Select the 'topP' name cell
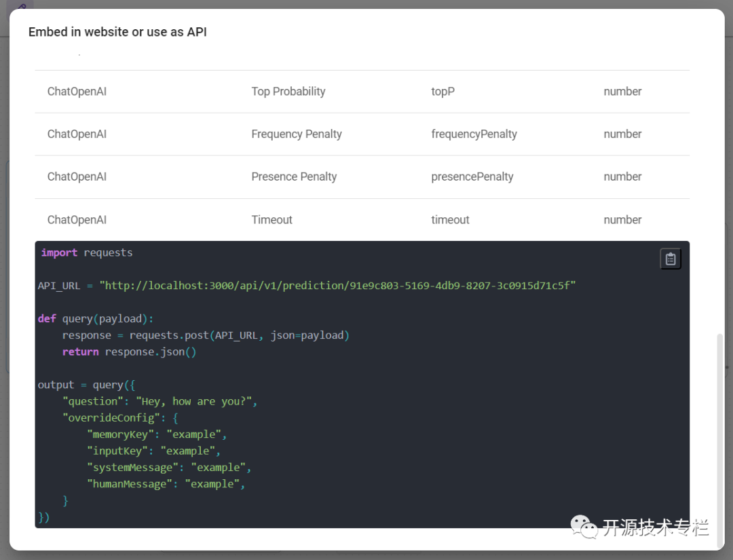This screenshot has height=560, width=733. point(443,91)
